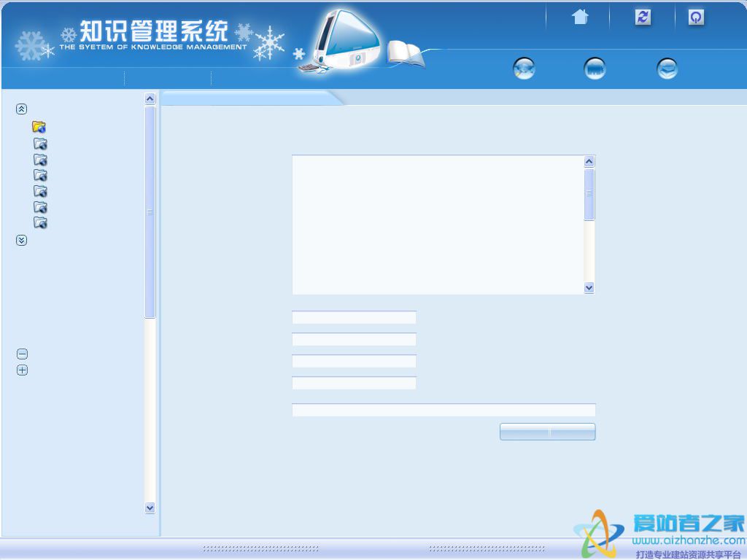The image size is (747, 560).
Task: Click the refresh arrows icon
Action: click(x=643, y=17)
